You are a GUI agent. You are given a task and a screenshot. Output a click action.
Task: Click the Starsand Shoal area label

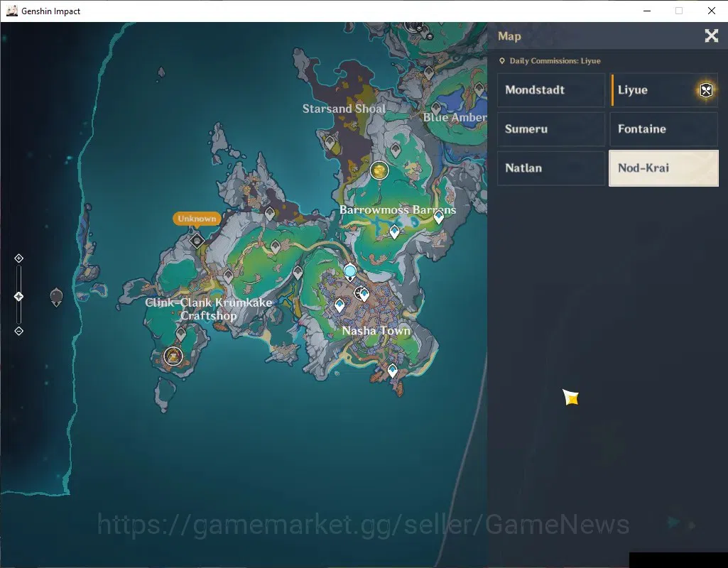[344, 109]
